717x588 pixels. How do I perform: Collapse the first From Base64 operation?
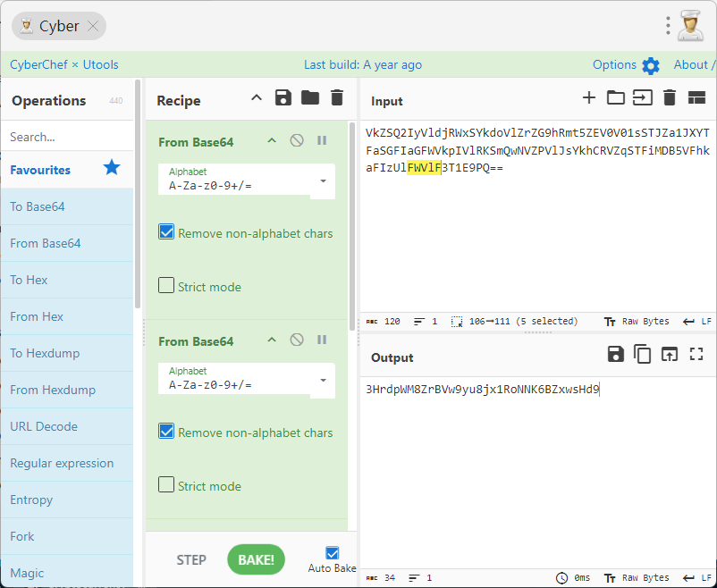click(x=272, y=140)
